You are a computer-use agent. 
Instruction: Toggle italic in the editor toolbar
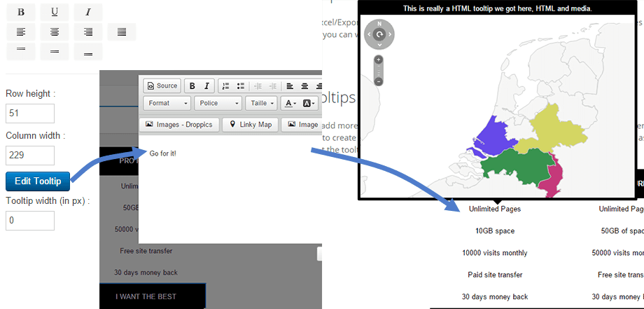tap(206, 86)
